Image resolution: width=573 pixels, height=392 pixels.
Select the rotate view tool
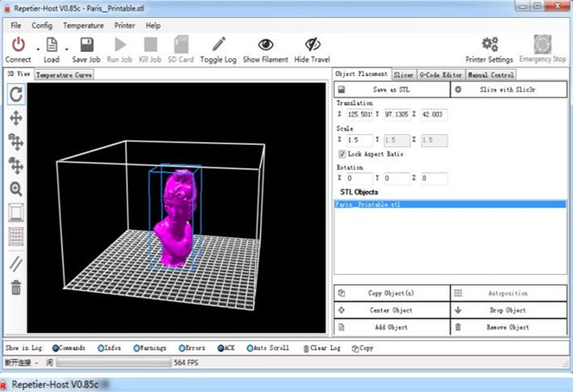(15, 94)
